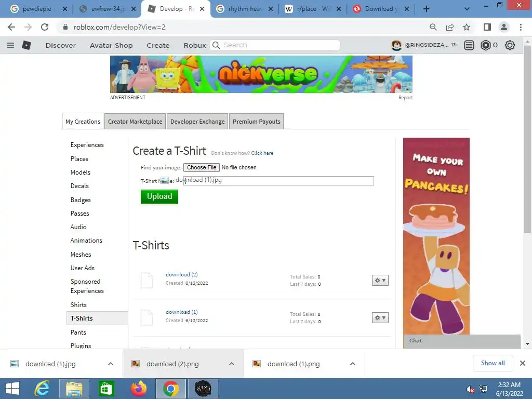Click the T-Shirt Name input field
Screen dimensions: 532x399
click(x=278, y=180)
